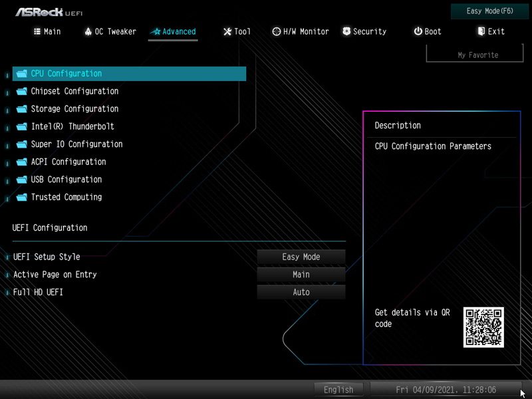The height and width of the screenshot is (399, 532).
Task: Click the Description panel heading
Action: 398,126
